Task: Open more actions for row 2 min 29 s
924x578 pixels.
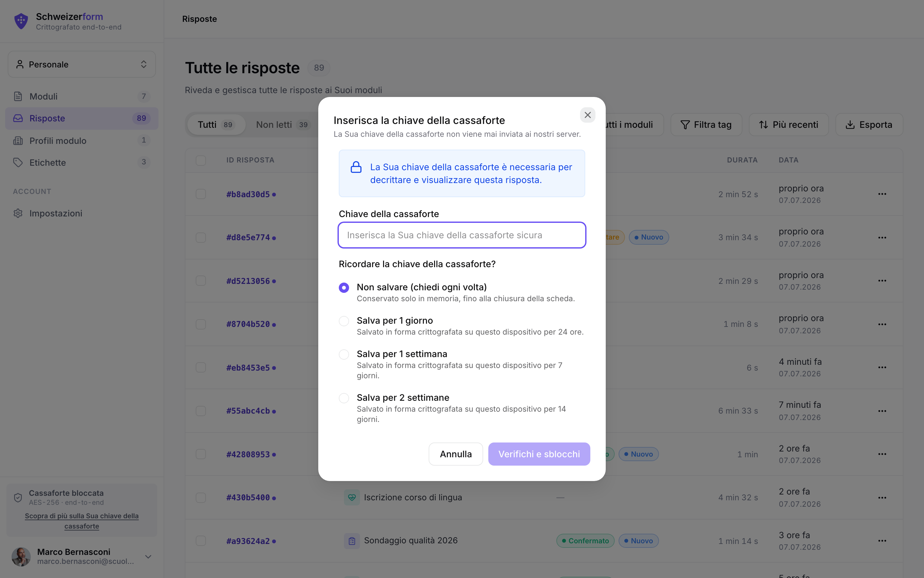Action: tap(882, 281)
